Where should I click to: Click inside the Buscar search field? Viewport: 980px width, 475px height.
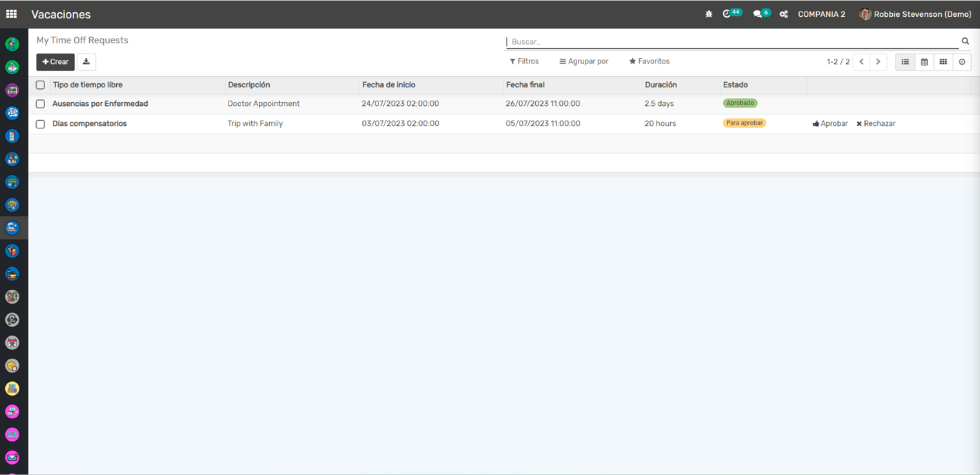pyautogui.click(x=730, y=42)
